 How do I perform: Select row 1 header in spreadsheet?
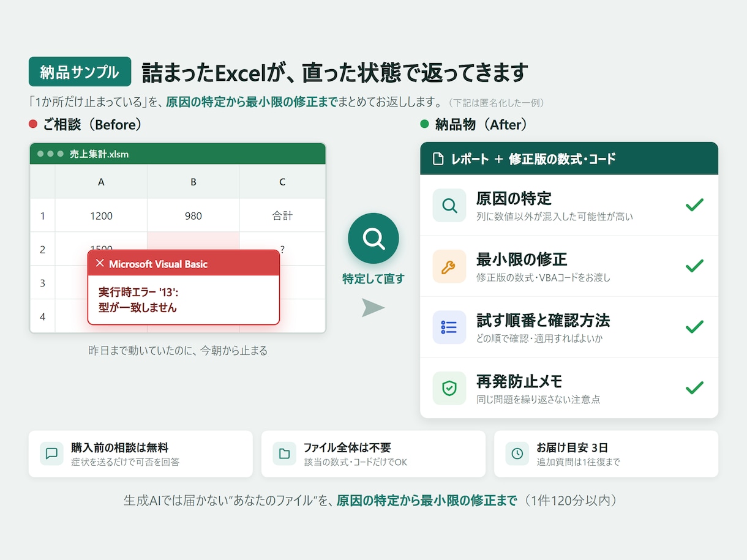click(43, 215)
